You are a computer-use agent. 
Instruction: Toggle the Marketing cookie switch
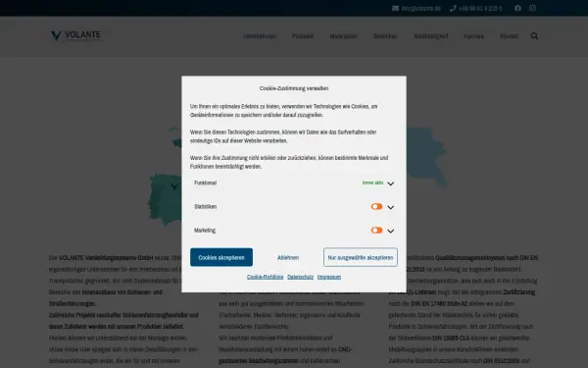pyautogui.click(x=376, y=231)
